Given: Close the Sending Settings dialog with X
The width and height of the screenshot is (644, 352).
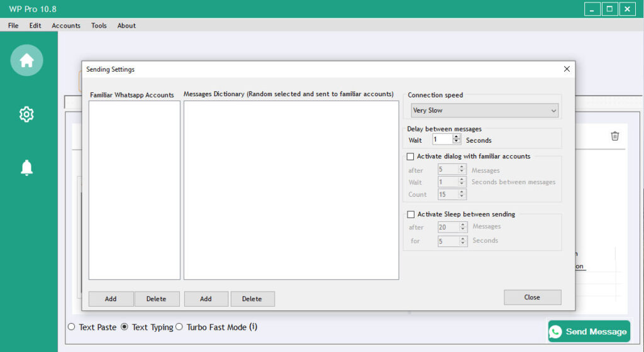Looking at the screenshot, I should (x=567, y=69).
